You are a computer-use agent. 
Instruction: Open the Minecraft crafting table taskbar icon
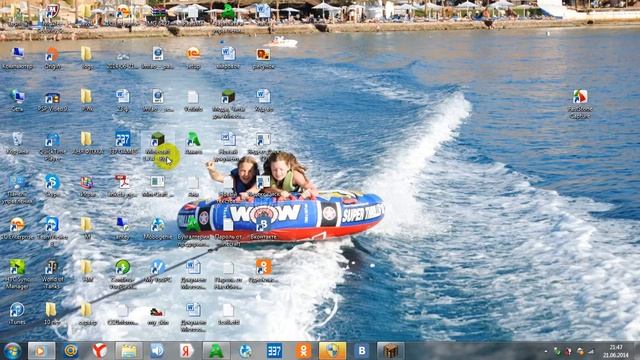tap(391, 351)
